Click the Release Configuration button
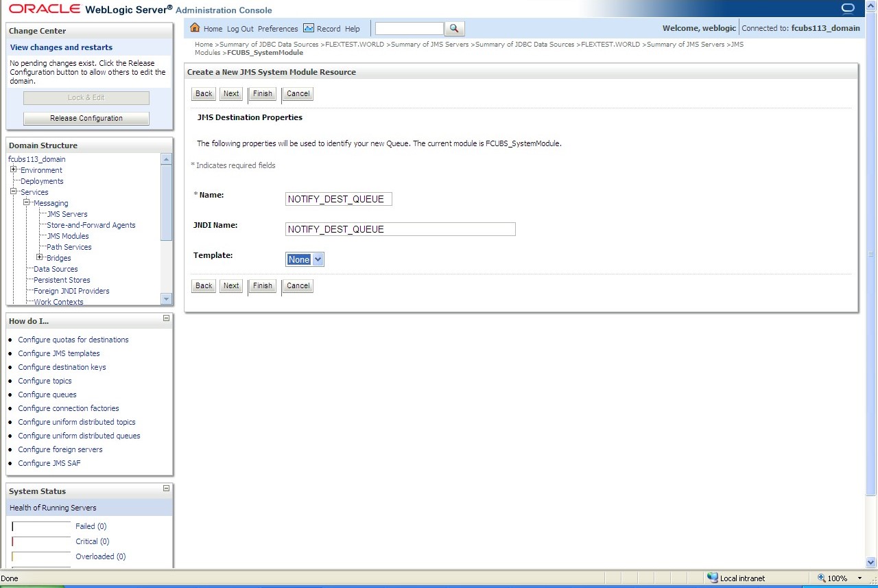Screen dimensions: 878x588 click(86, 118)
